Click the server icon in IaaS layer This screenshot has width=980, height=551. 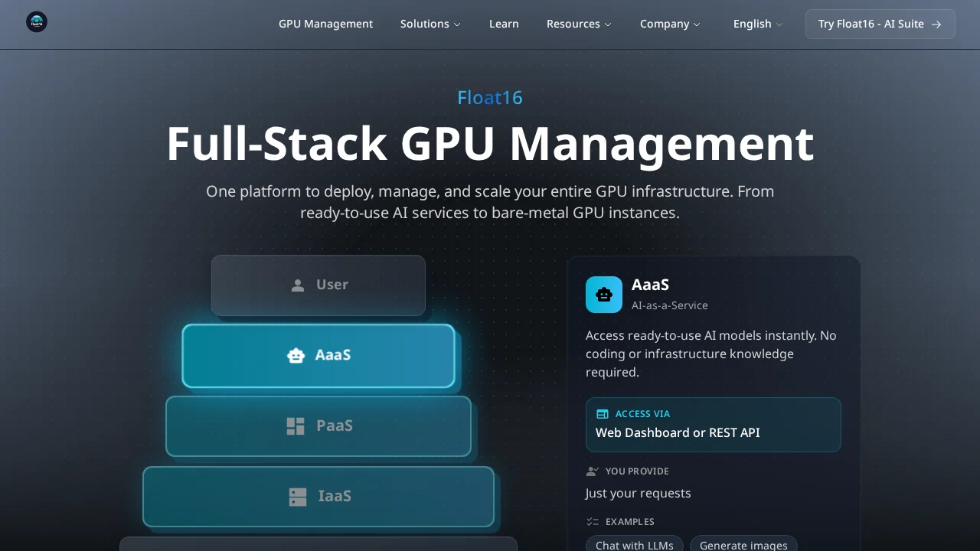tap(298, 497)
